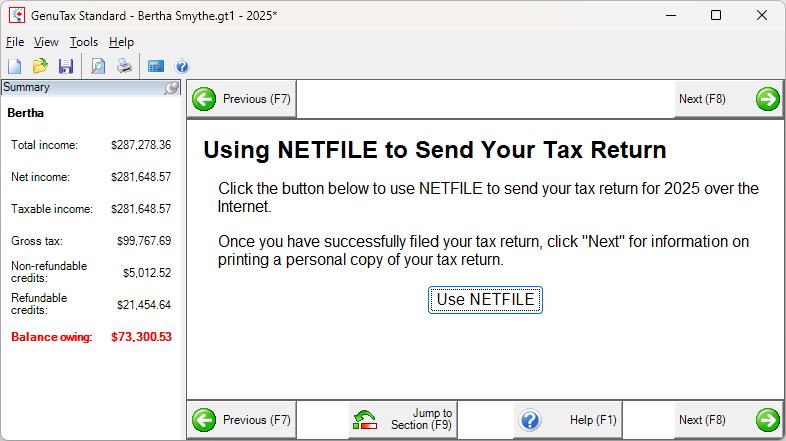
Task: Click bottom Next (F8) button
Action: [728, 420]
